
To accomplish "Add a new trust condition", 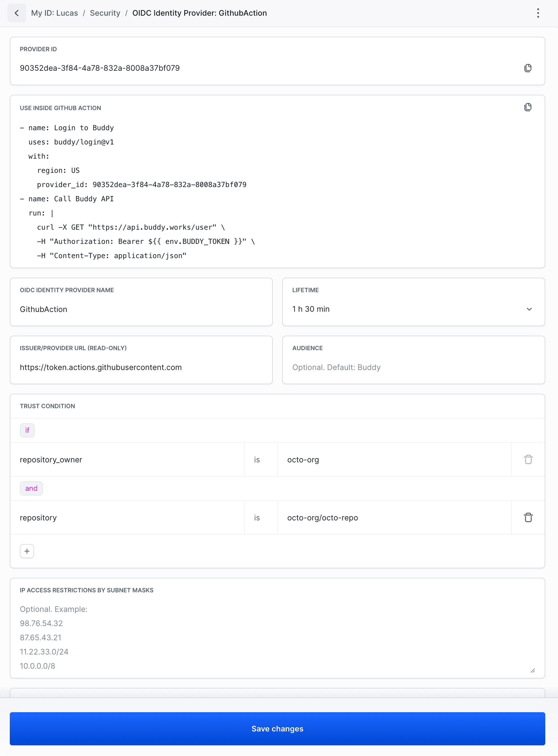I will pos(27,551).
